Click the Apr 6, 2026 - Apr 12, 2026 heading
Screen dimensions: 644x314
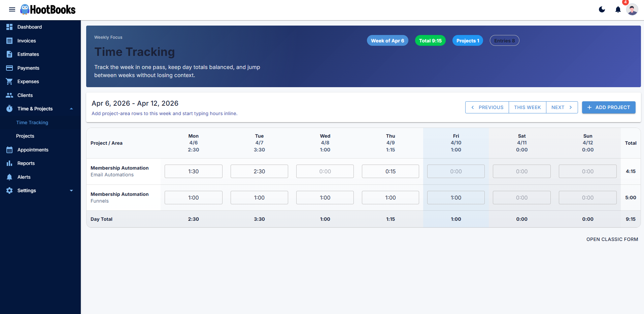pyautogui.click(x=135, y=103)
